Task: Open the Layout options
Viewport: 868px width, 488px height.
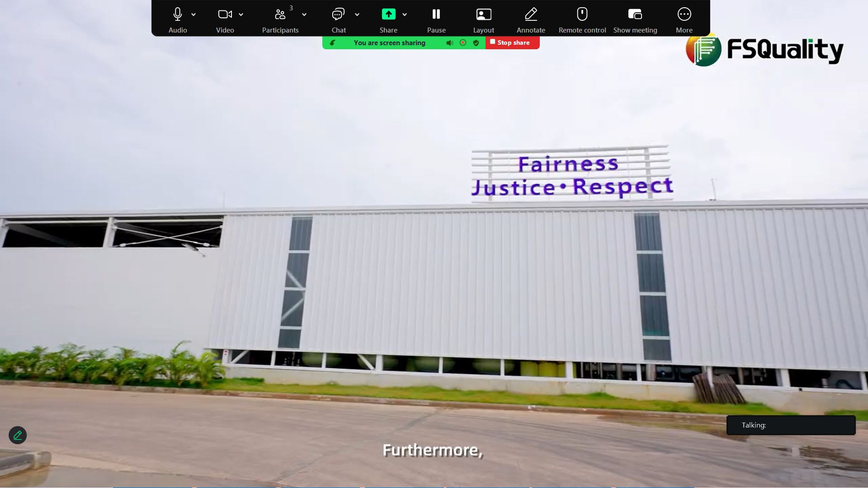Action: point(484,14)
